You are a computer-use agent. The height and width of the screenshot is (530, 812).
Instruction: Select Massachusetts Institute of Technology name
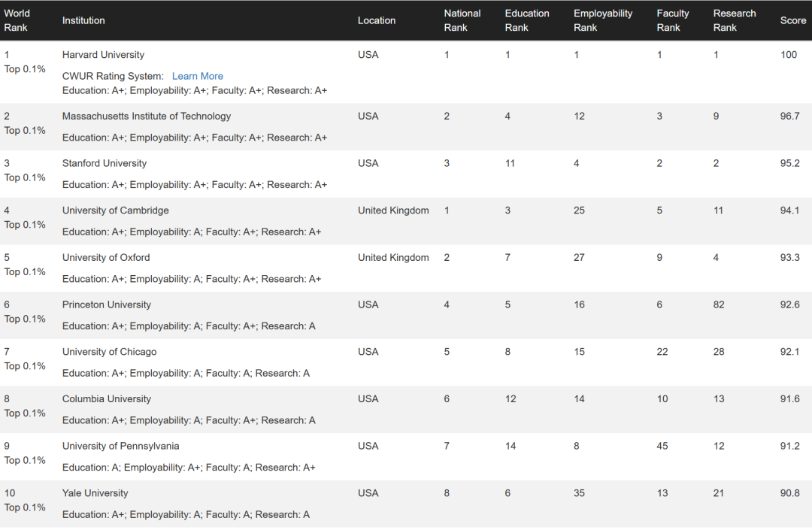[x=147, y=117]
